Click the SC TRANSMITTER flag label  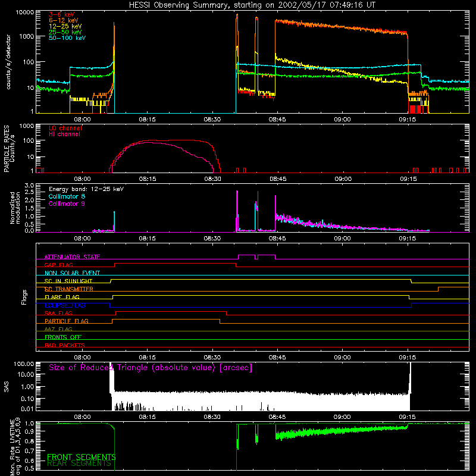click(68, 289)
